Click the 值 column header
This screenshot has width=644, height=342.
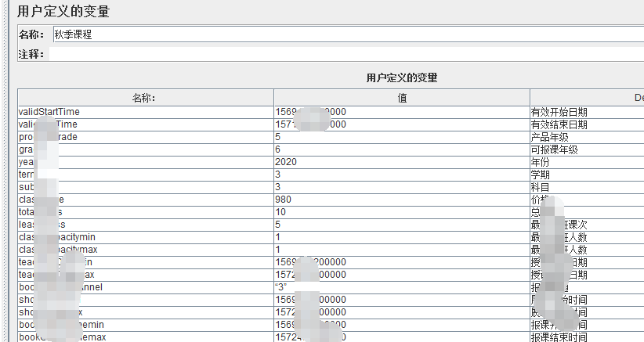point(401,98)
